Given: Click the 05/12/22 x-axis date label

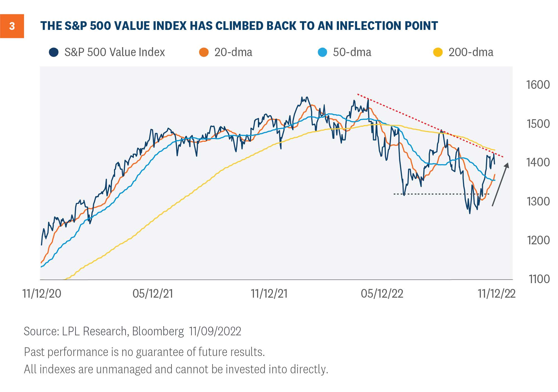Looking at the screenshot, I should [382, 293].
